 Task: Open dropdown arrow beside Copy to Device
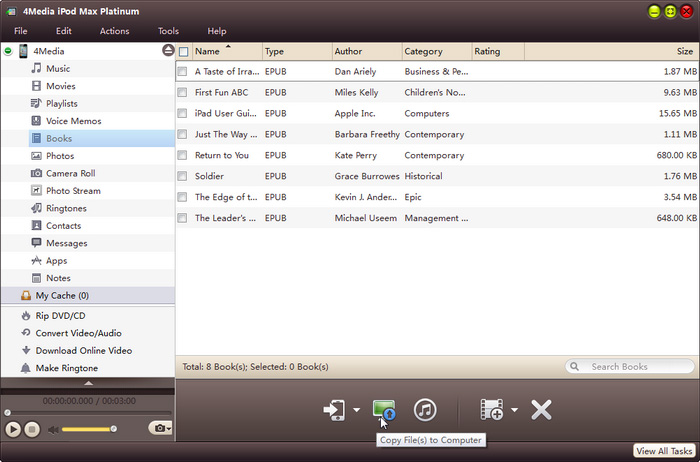[356, 410]
